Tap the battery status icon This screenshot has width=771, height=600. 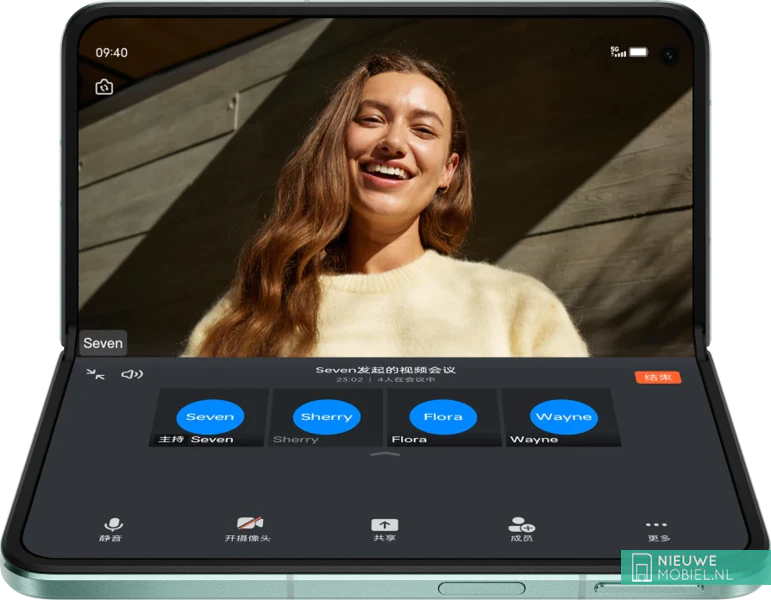click(638, 52)
